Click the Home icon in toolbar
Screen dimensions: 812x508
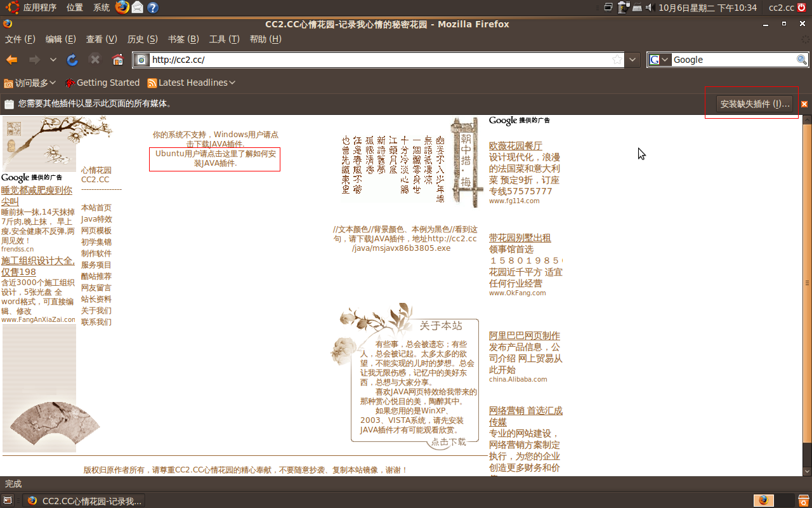click(117, 59)
